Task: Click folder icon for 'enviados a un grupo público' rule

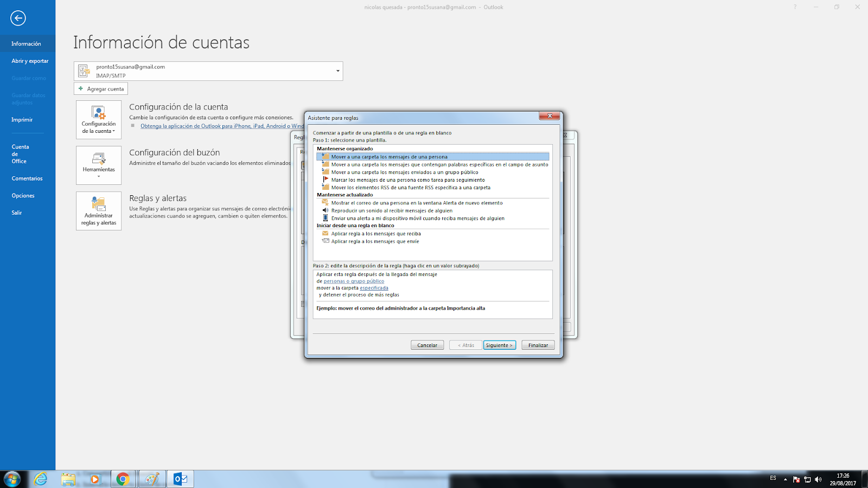Action: pos(325,171)
